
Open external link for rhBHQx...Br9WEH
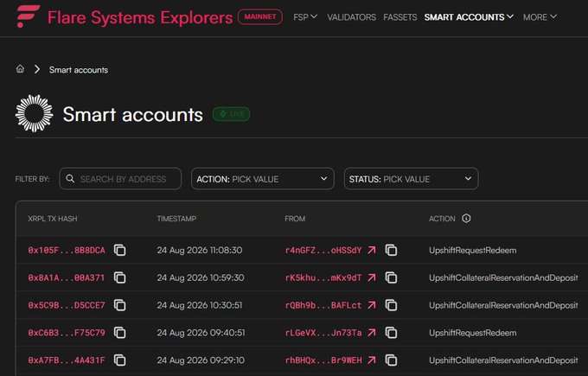point(372,360)
